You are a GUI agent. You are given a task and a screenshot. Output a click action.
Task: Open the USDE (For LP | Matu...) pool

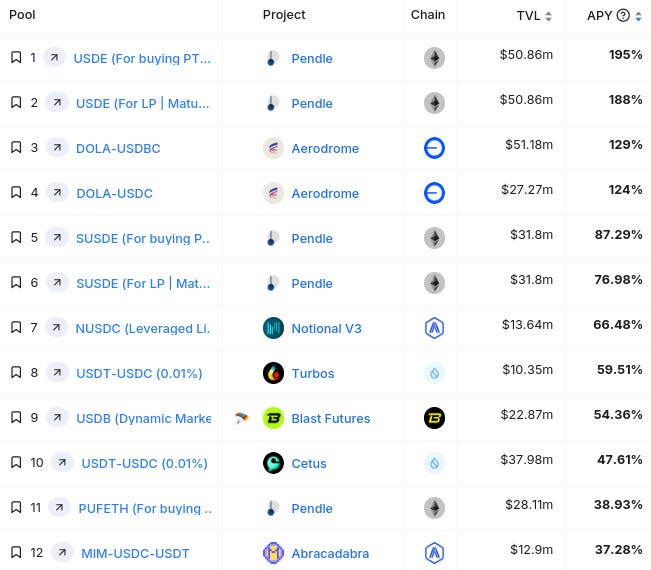(x=142, y=103)
